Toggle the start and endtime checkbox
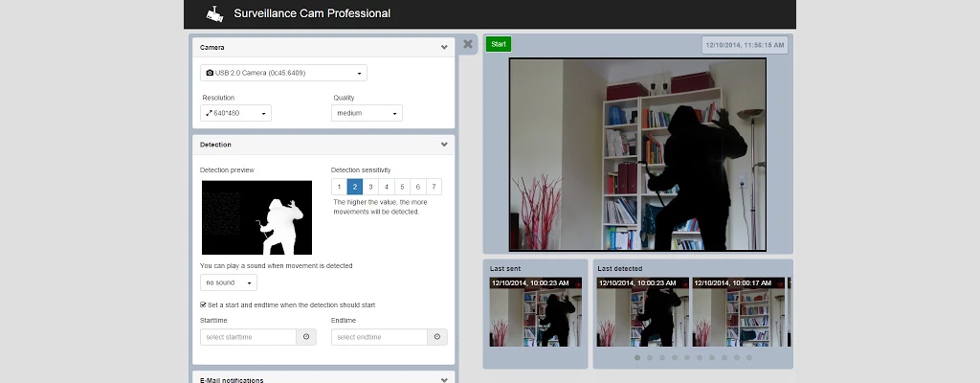980x383 pixels. pos(203,304)
